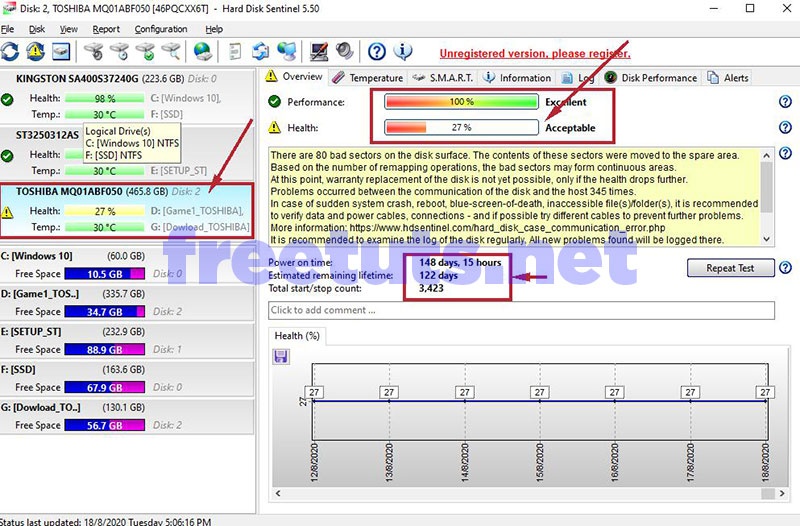The width and height of the screenshot is (800, 526).
Task: Switch to the Overview tab
Action: 294,77
